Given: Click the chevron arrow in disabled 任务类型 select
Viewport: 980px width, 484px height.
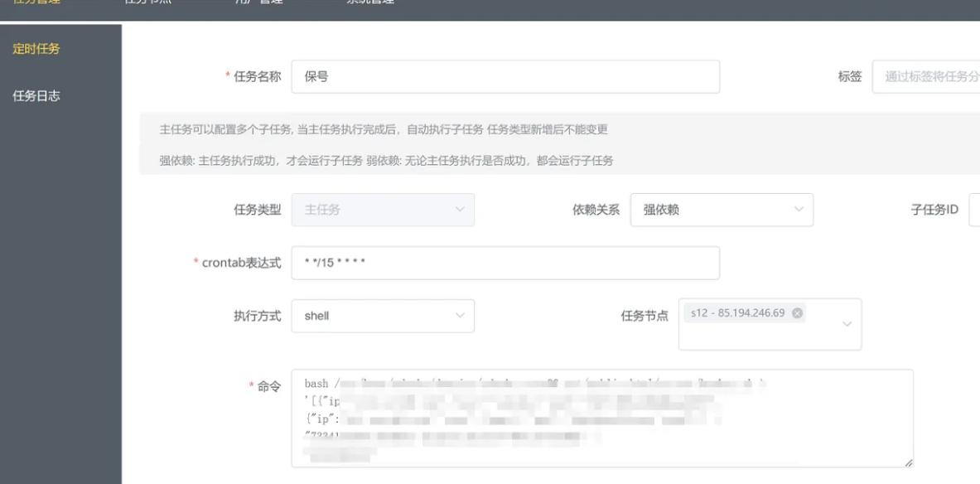Looking at the screenshot, I should point(460,210).
